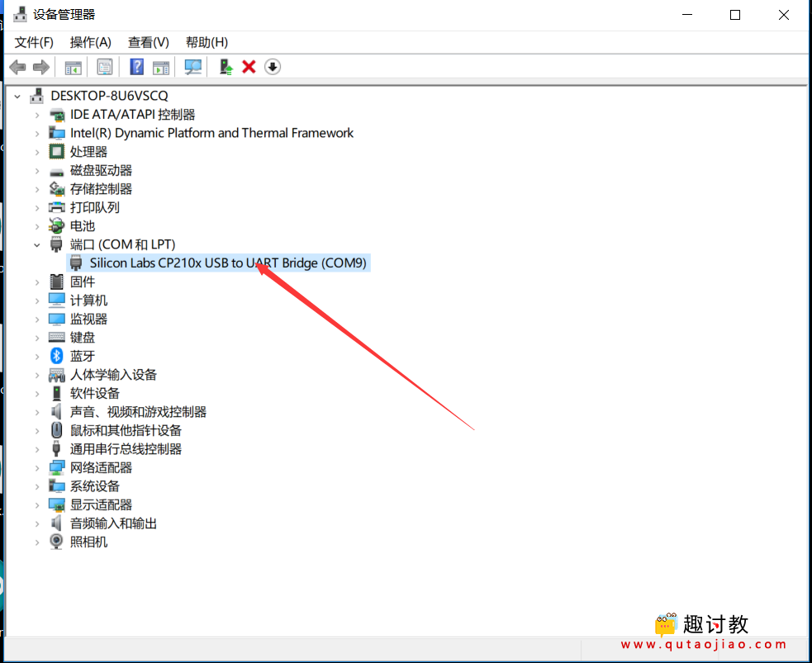812x663 pixels.
Task: Maximize the 设备管理器 window
Action: 735,15
